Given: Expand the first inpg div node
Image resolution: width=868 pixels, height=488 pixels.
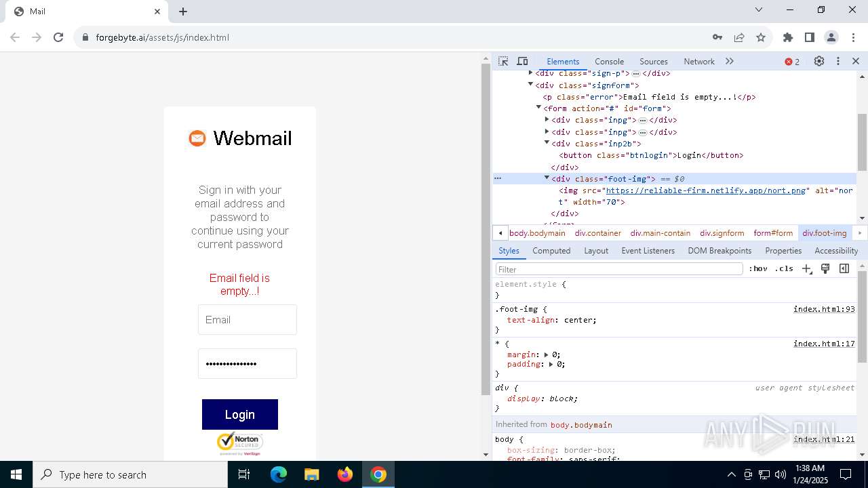Looking at the screenshot, I should click(x=547, y=120).
